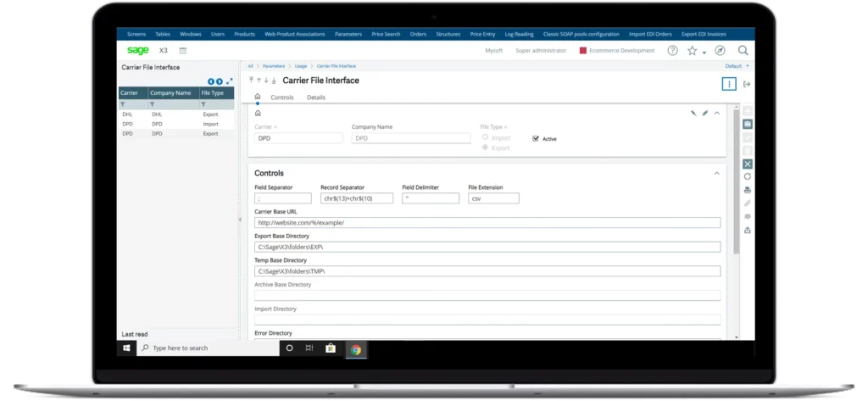Click the comment bubble icon in sidebar

click(x=748, y=216)
